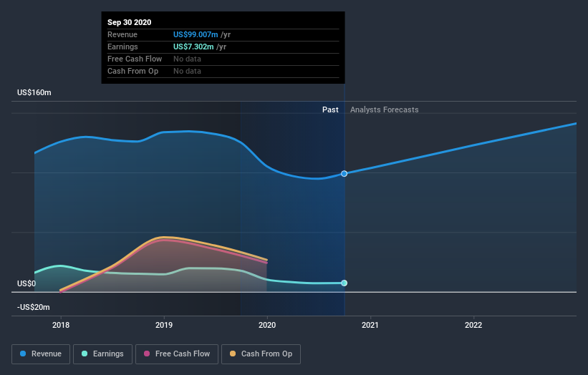Image resolution: width=588 pixels, height=375 pixels.
Task: Click the Free Cash Flow row in tooltip
Action: [223, 59]
